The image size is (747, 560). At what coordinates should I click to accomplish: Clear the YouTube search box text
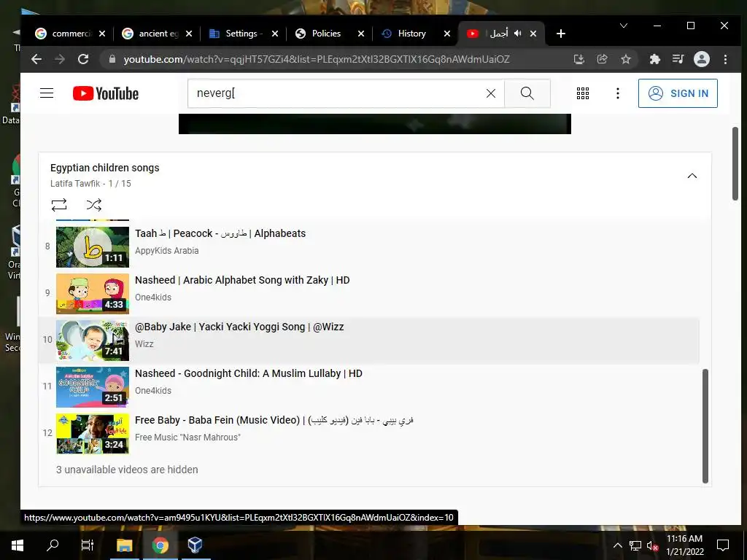(491, 93)
